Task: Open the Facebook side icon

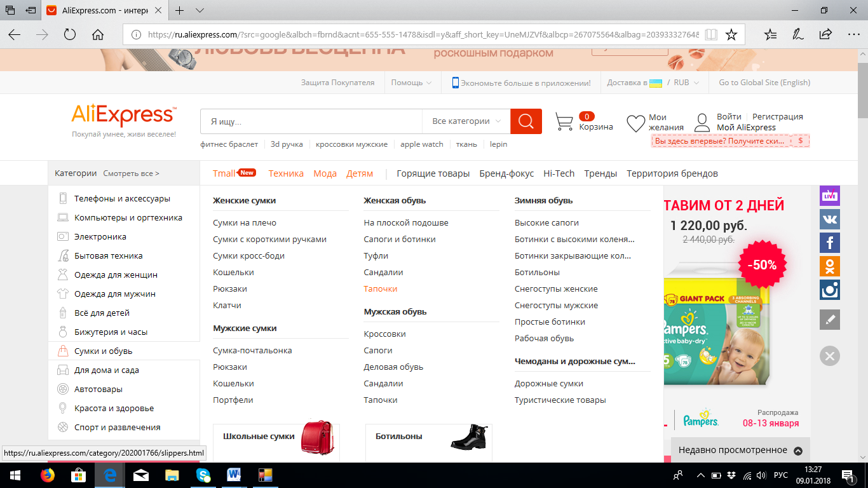Action: pyautogui.click(x=830, y=243)
